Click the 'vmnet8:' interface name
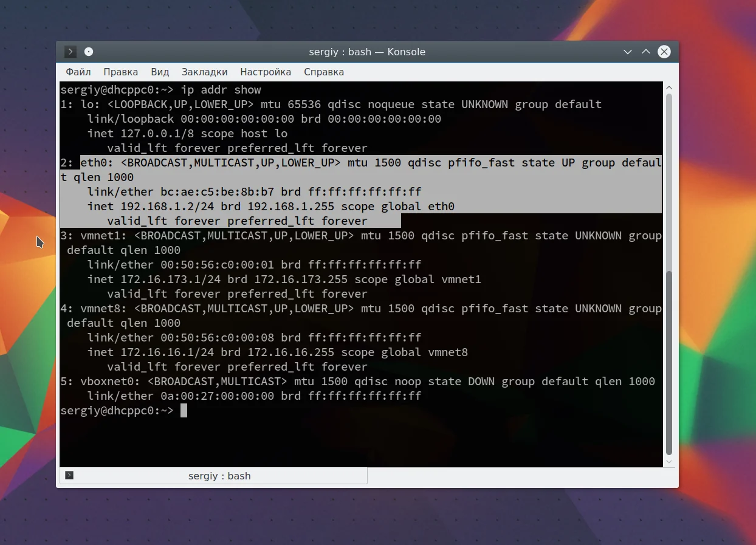Screen dimensions: 756x545 point(104,309)
